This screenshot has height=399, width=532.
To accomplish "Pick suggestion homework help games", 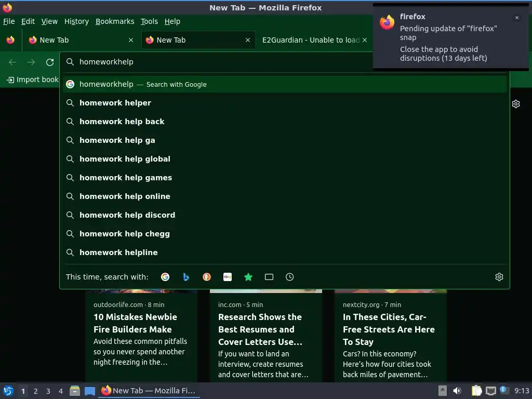I will (284, 178).
